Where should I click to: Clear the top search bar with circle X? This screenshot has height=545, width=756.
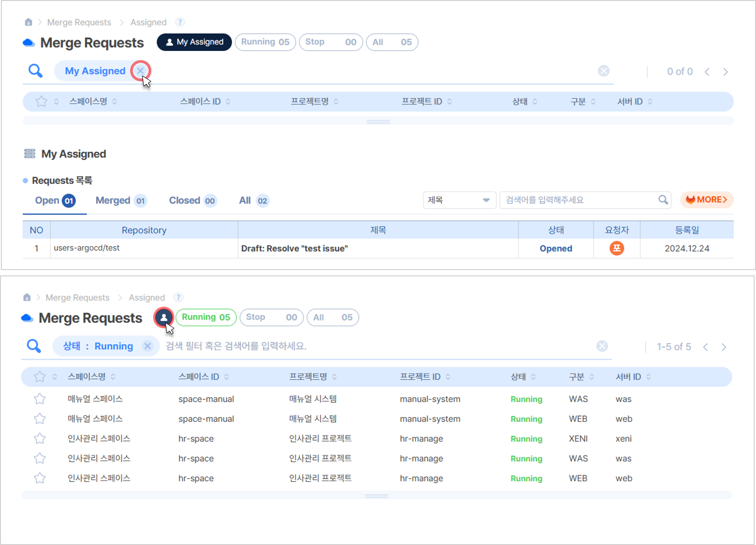pyautogui.click(x=603, y=71)
